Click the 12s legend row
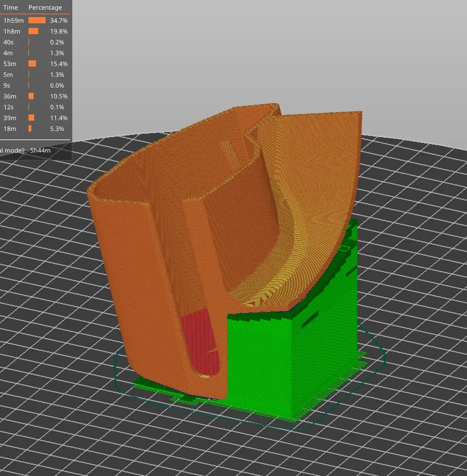This screenshot has height=476, width=467. click(35, 107)
